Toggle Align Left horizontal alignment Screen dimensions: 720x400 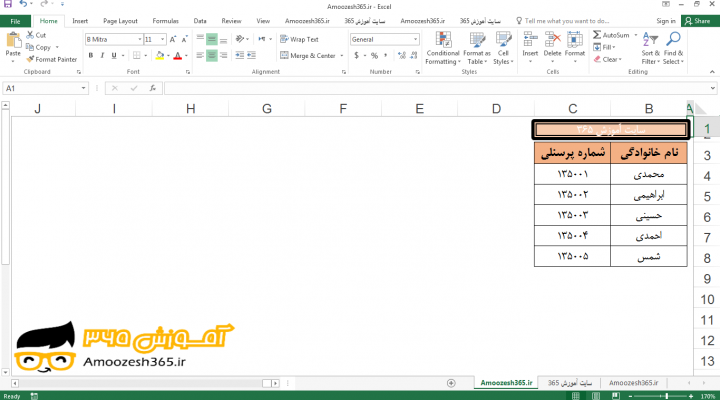200,56
